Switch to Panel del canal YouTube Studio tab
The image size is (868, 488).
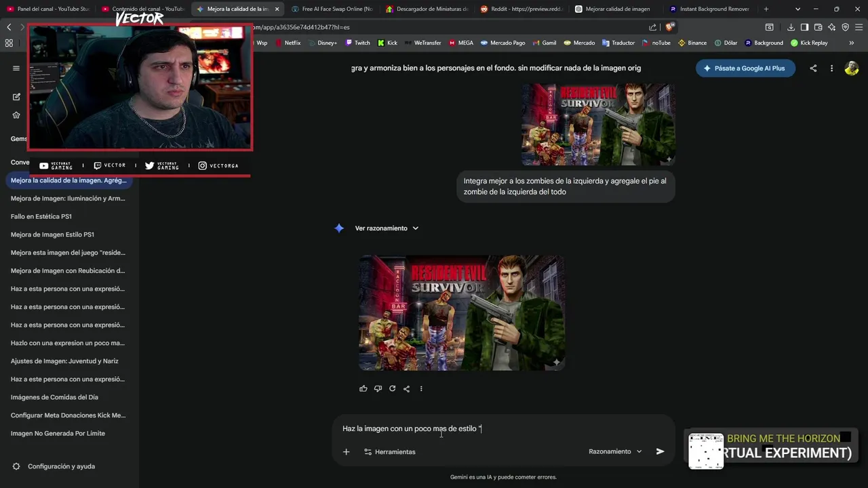click(x=47, y=9)
